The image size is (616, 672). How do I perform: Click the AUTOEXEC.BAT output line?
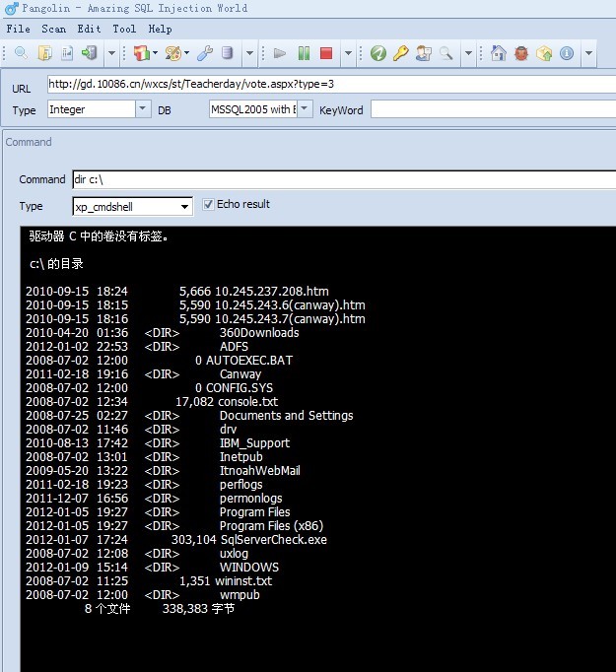[159, 360]
